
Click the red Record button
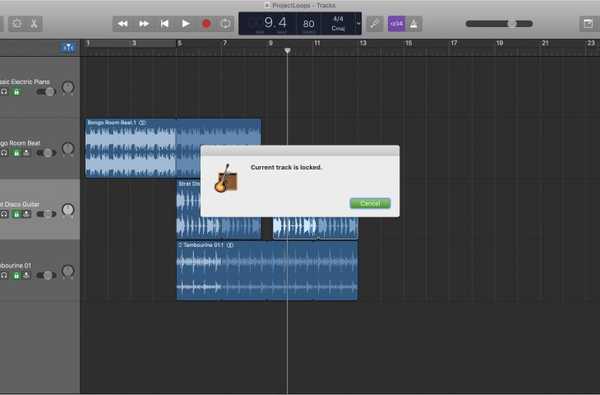tap(206, 24)
